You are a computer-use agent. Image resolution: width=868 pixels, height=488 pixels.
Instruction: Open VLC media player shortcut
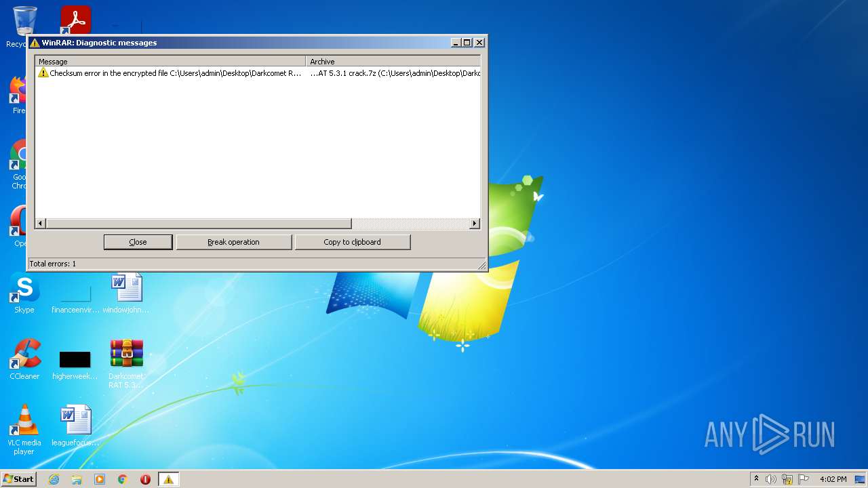pyautogui.click(x=24, y=430)
